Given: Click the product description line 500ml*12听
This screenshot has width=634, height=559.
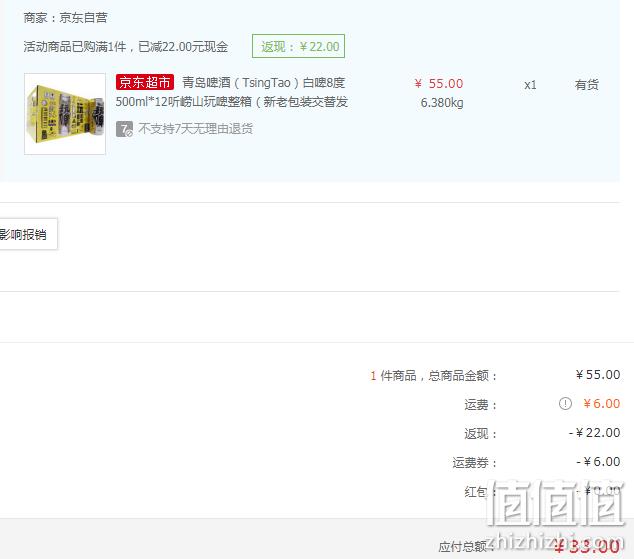Looking at the screenshot, I should 232,102.
